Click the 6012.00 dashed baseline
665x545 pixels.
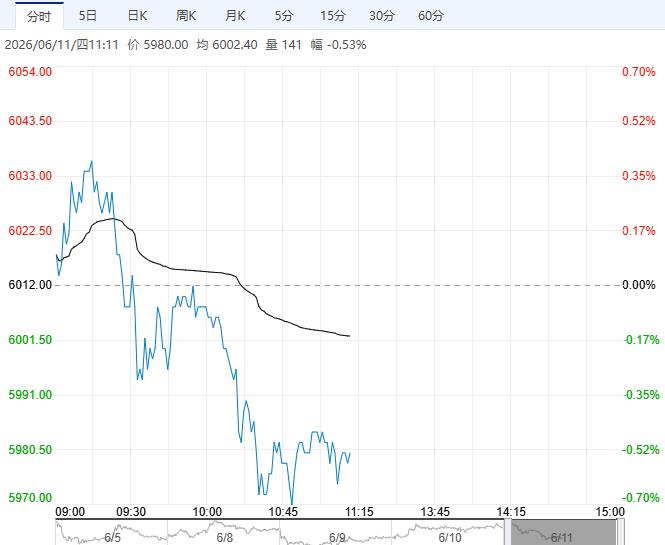click(338, 285)
